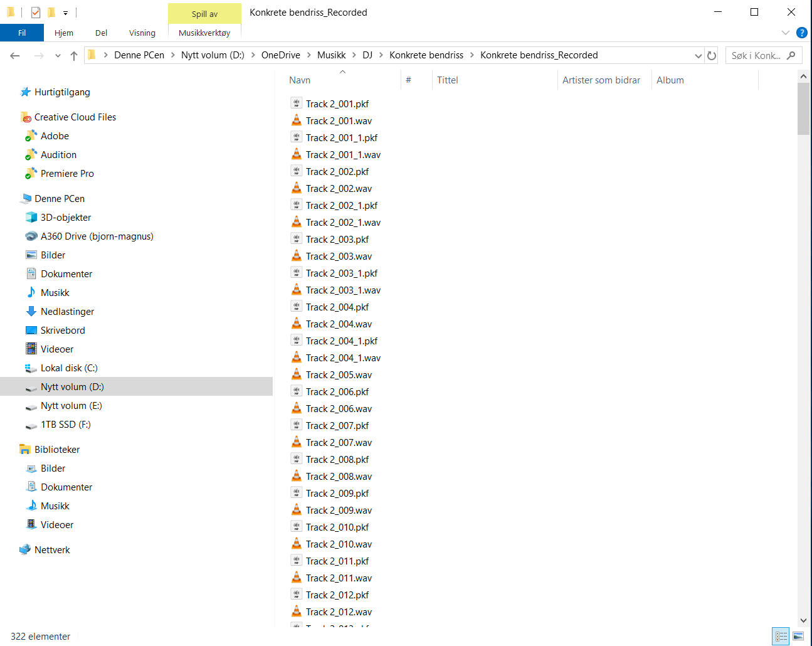Expand chevron after Musikk in address bar

click(354, 55)
